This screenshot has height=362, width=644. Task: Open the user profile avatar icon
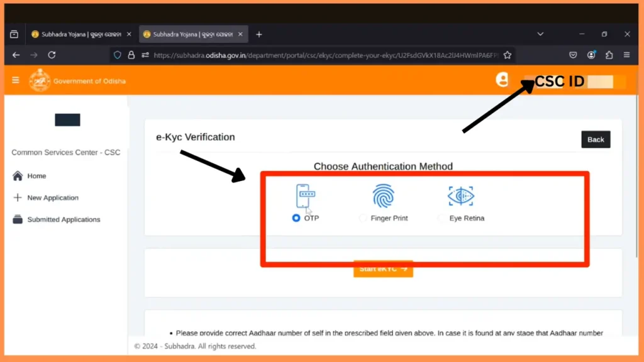(502, 80)
